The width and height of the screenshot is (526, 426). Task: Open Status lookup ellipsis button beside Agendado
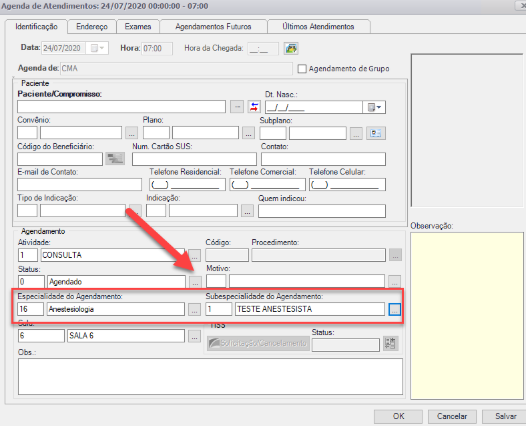(195, 282)
